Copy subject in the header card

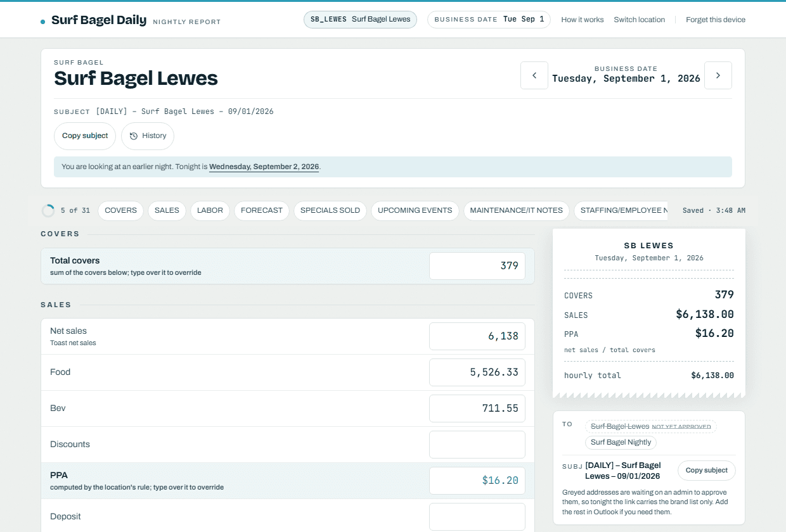(85, 136)
